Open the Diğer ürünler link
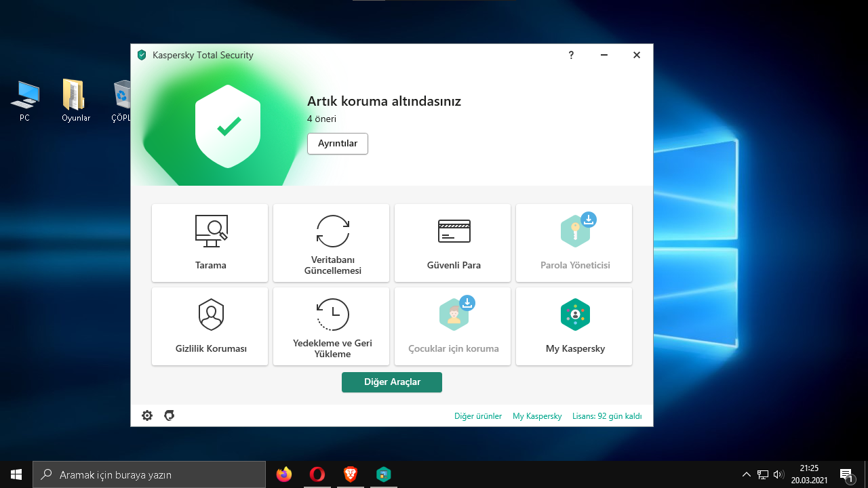Viewport: 868px width, 488px height. (x=478, y=416)
